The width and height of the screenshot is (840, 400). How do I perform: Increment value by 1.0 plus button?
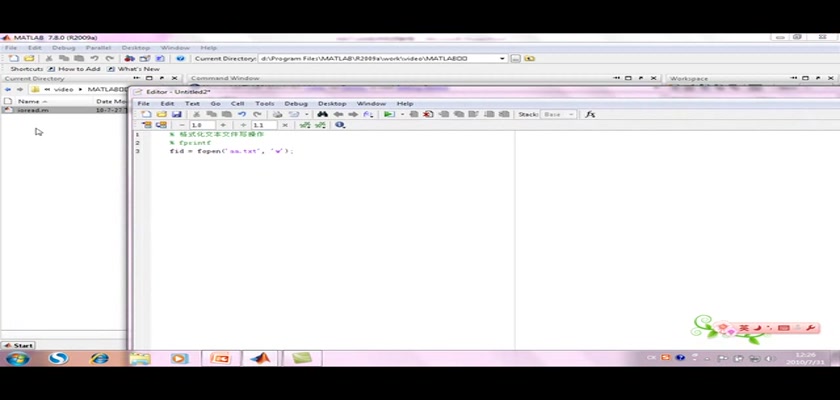click(223, 125)
